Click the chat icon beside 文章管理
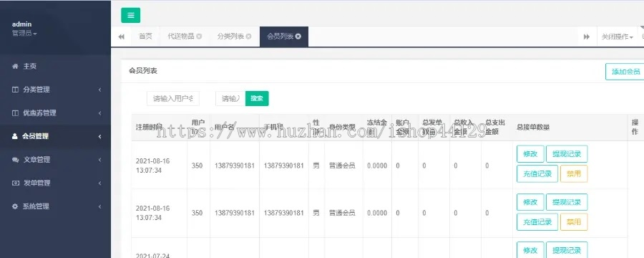This screenshot has height=258, width=644. tap(15, 160)
